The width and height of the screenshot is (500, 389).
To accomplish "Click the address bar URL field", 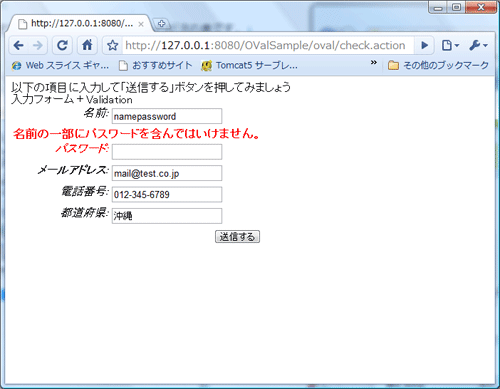I will pyautogui.click(x=268, y=45).
